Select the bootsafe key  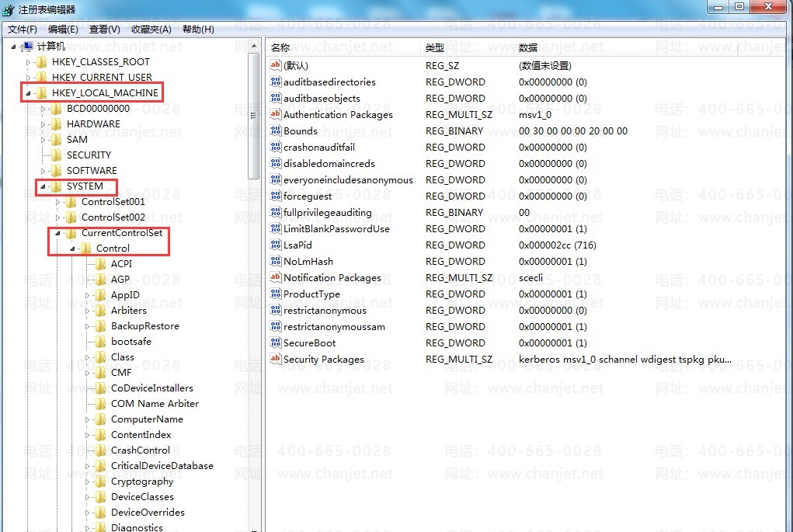click(x=131, y=342)
